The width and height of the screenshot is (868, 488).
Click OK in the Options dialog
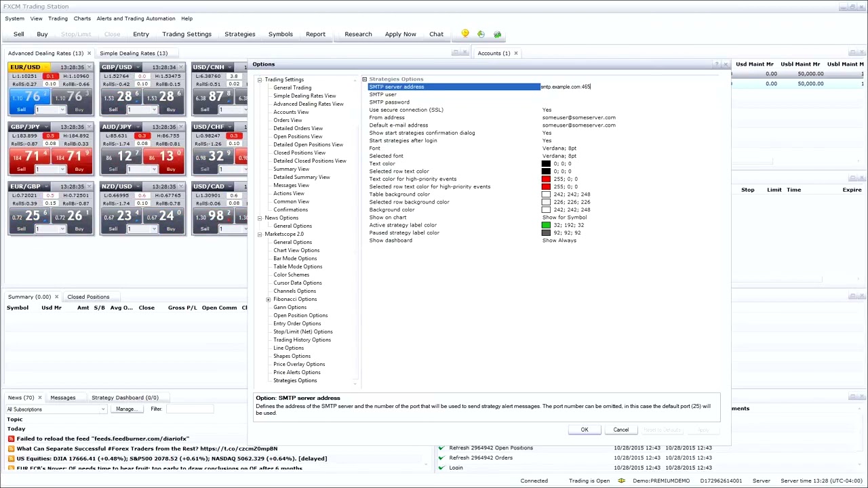pyautogui.click(x=585, y=430)
